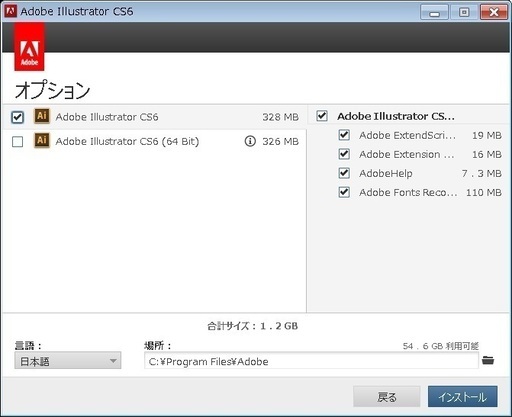Click the 110 MB size value

click(484, 192)
